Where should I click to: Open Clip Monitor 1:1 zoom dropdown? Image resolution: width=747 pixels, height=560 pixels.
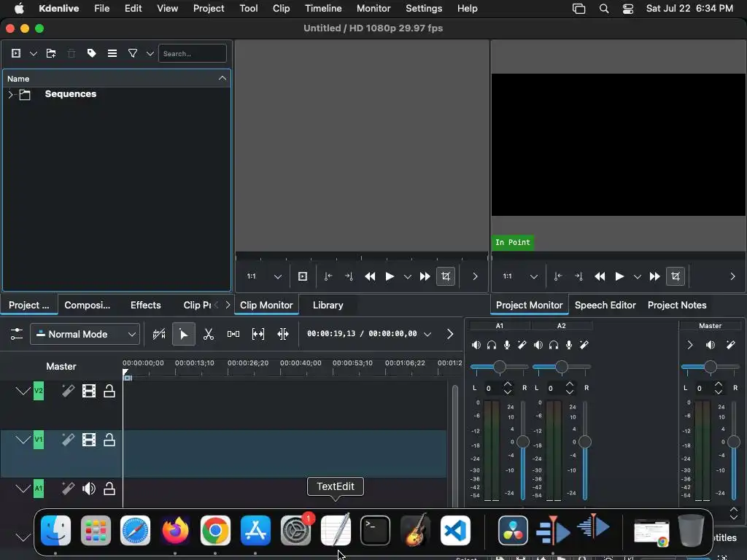tap(278, 276)
